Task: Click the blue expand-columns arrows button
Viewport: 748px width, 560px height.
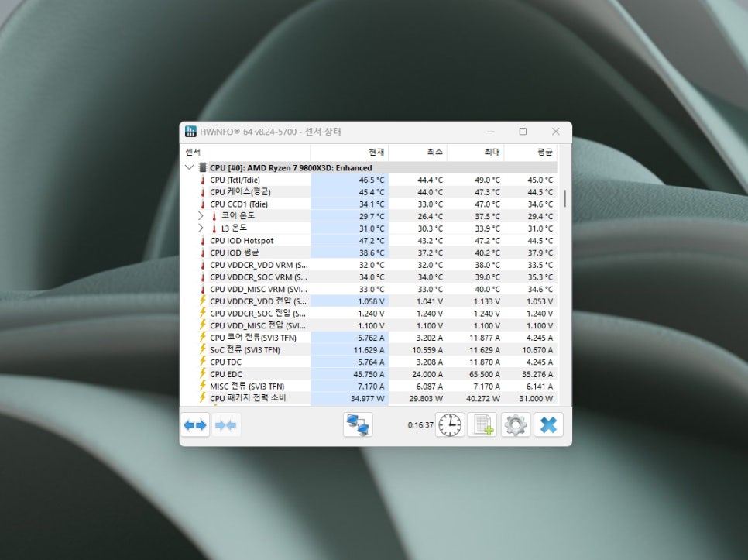Action: pyautogui.click(x=196, y=425)
